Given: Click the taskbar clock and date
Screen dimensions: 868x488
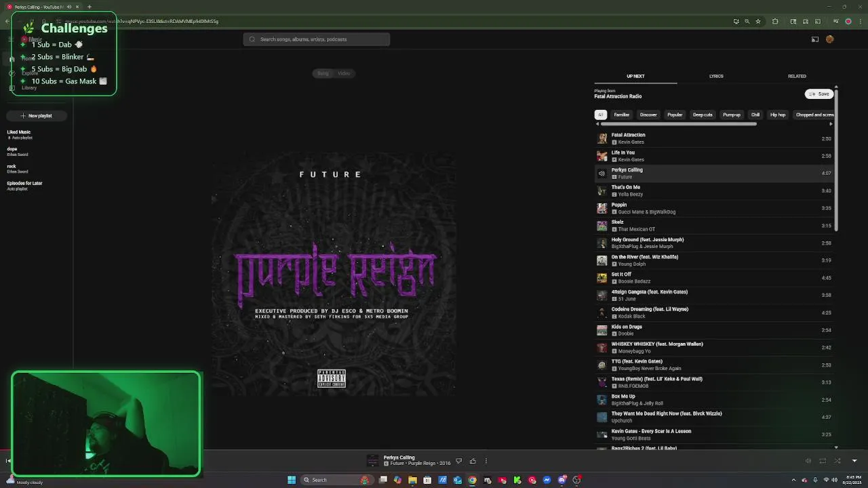Looking at the screenshot, I should click(x=852, y=480).
